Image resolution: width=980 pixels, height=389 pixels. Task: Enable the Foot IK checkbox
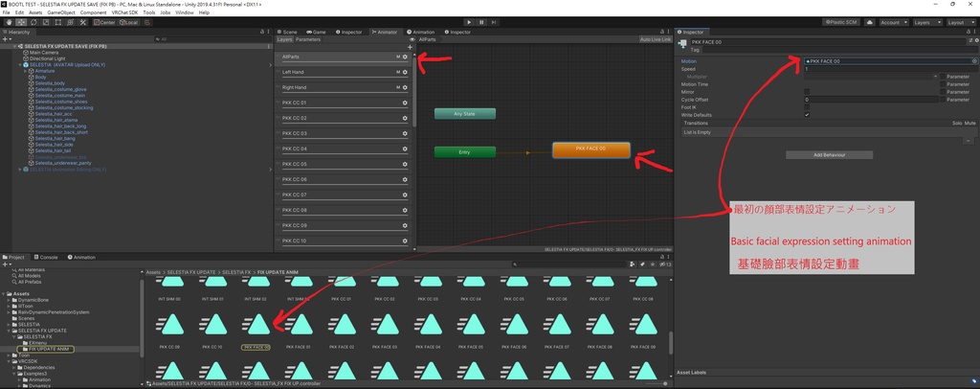click(807, 107)
